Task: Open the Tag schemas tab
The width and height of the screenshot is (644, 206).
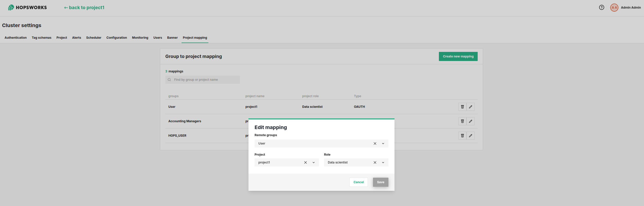Action: pyautogui.click(x=41, y=38)
